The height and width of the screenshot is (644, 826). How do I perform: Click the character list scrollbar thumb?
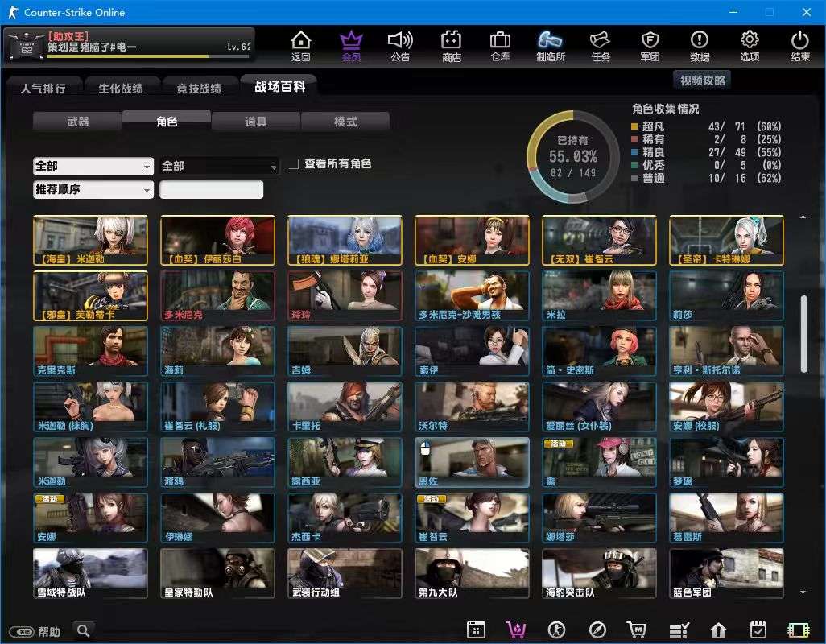click(804, 334)
